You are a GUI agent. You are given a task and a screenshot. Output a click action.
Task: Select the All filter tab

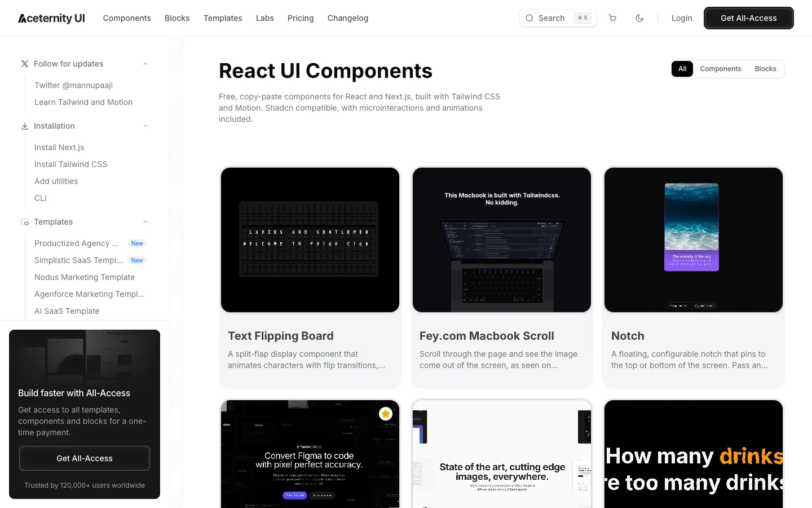682,69
